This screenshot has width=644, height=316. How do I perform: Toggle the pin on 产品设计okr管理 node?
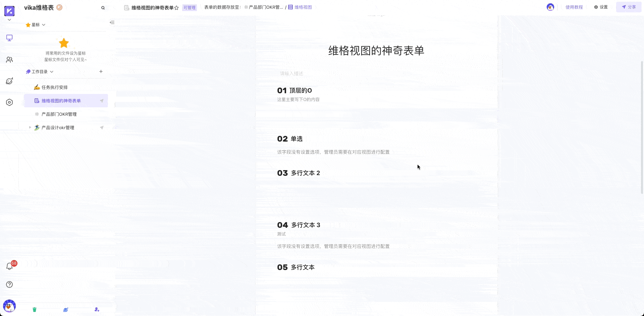point(102,127)
